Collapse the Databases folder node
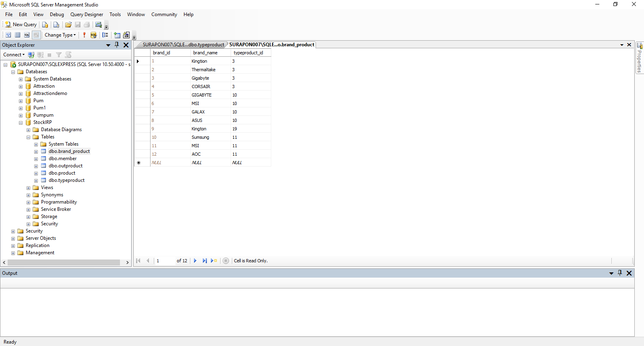This screenshot has height=346, width=644. [x=13, y=72]
